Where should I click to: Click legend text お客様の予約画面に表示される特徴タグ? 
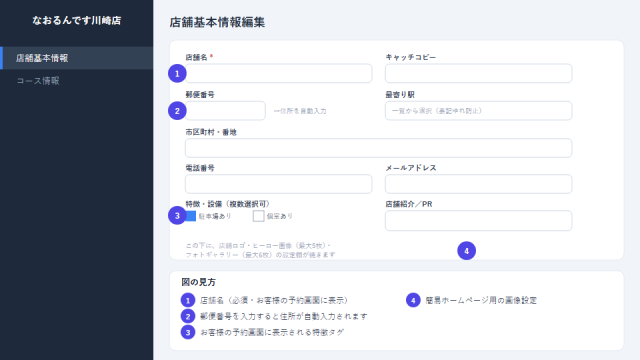(272, 332)
